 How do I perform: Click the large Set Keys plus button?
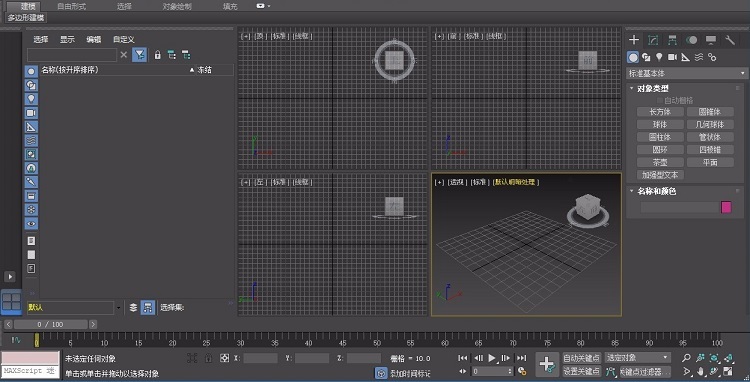pos(547,364)
